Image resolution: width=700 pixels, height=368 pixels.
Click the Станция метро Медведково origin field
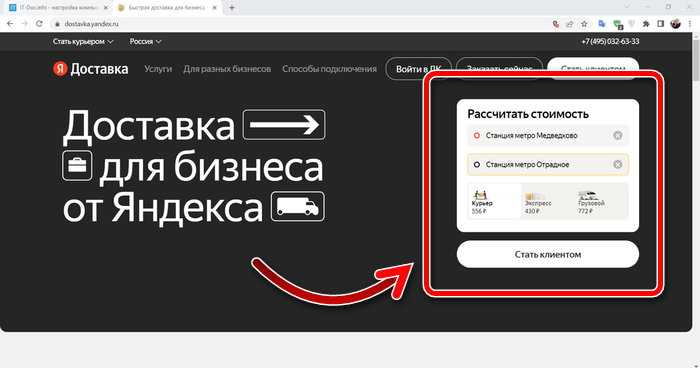pos(548,135)
